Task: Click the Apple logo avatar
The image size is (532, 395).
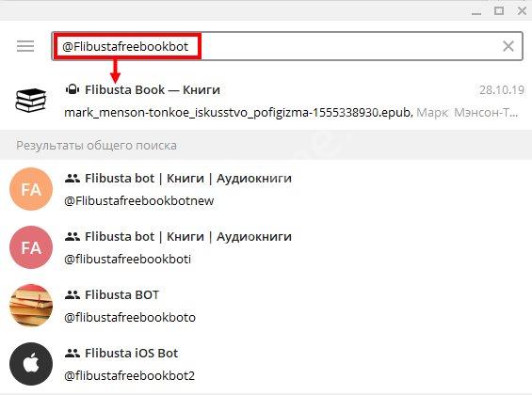Action: click(x=31, y=364)
